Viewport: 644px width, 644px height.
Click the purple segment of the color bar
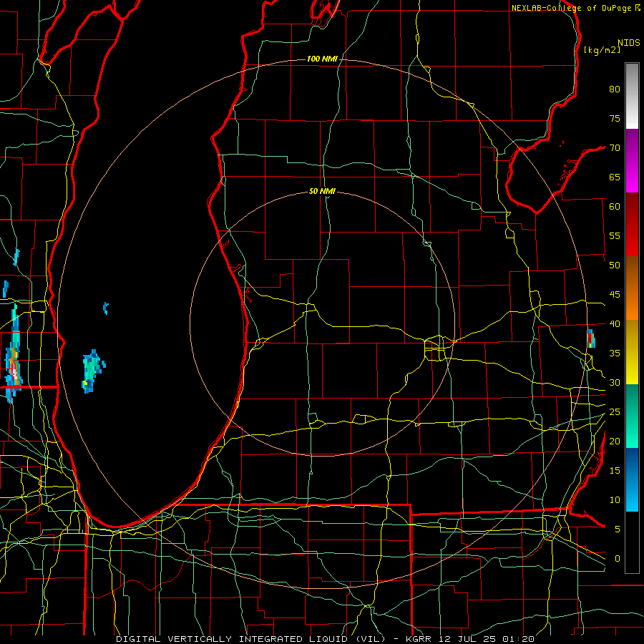[x=632, y=161]
